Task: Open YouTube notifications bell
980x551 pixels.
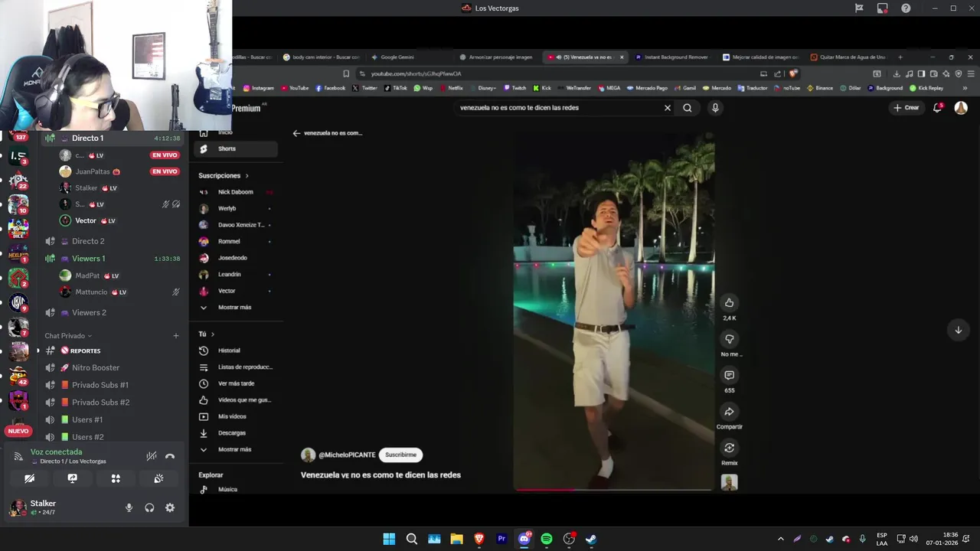Action: pos(937,108)
